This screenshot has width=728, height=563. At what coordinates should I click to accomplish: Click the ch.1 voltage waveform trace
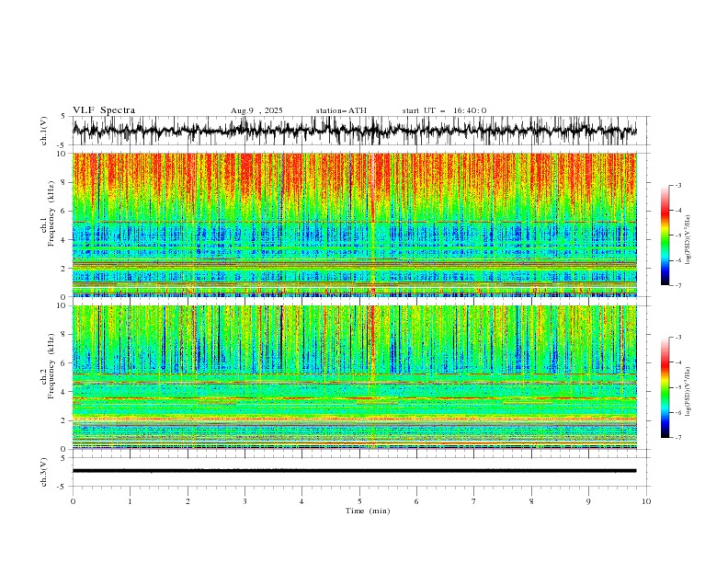point(354,131)
